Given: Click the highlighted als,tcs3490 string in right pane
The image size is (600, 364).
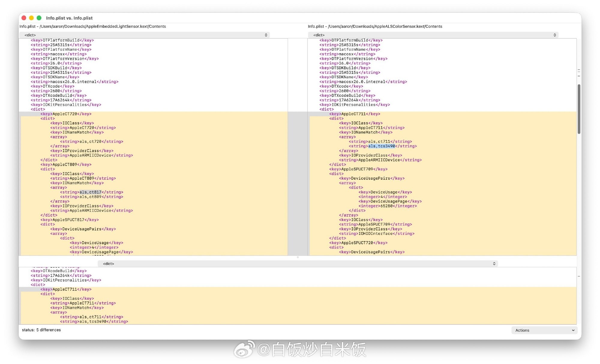Looking at the screenshot, I should pyautogui.click(x=381, y=146).
